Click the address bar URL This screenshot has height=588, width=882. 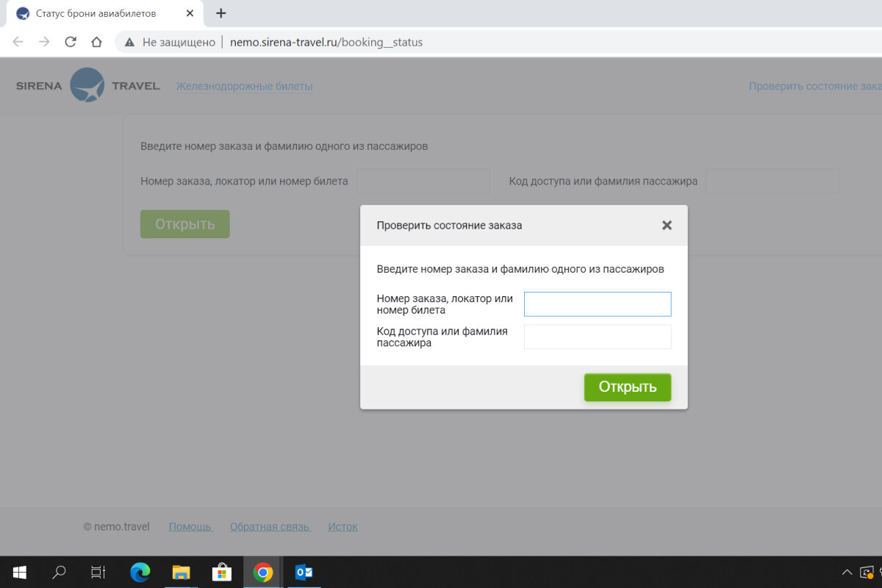(x=326, y=42)
